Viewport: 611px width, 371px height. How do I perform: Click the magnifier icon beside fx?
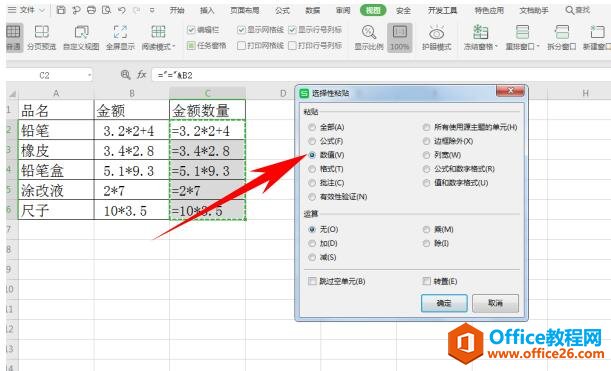(x=125, y=74)
